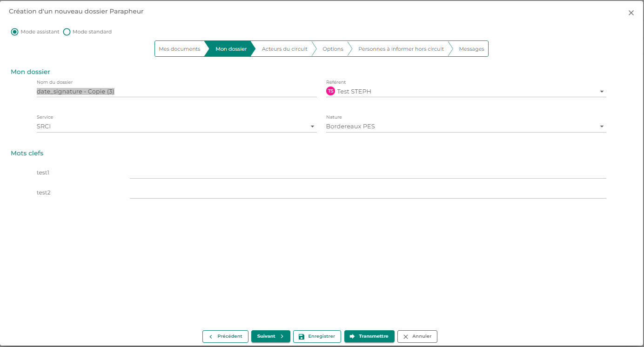Expand the Service dropdown arrow

(312, 127)
